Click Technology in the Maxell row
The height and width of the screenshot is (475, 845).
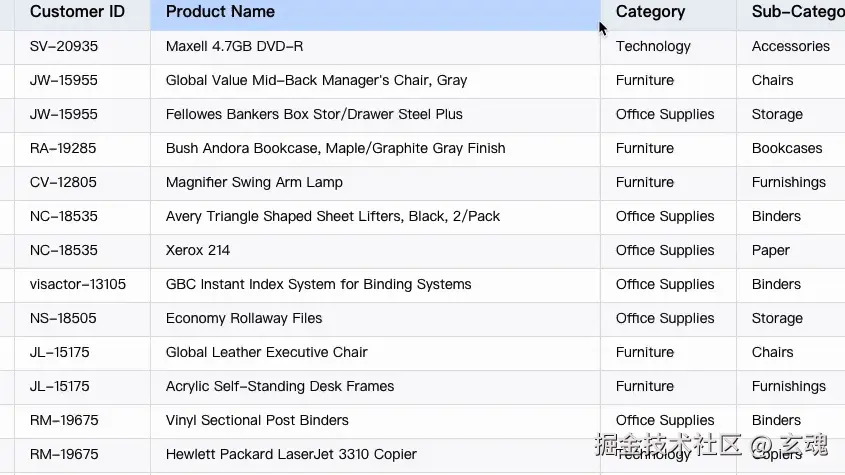pos(668,47)
